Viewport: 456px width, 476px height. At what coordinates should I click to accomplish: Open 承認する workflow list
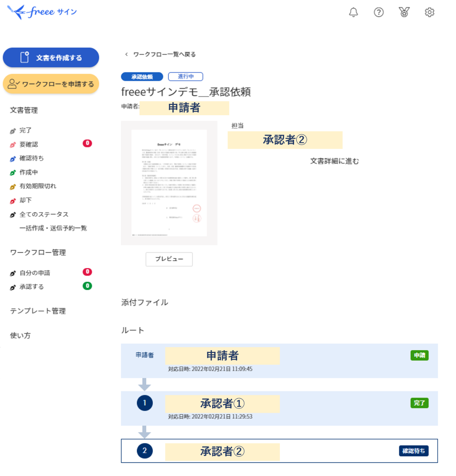[x=32, y=287]
